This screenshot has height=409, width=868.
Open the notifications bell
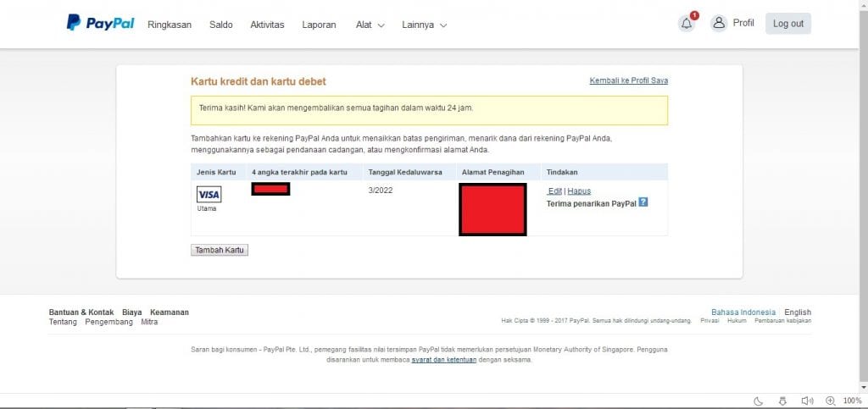(687, 24)
